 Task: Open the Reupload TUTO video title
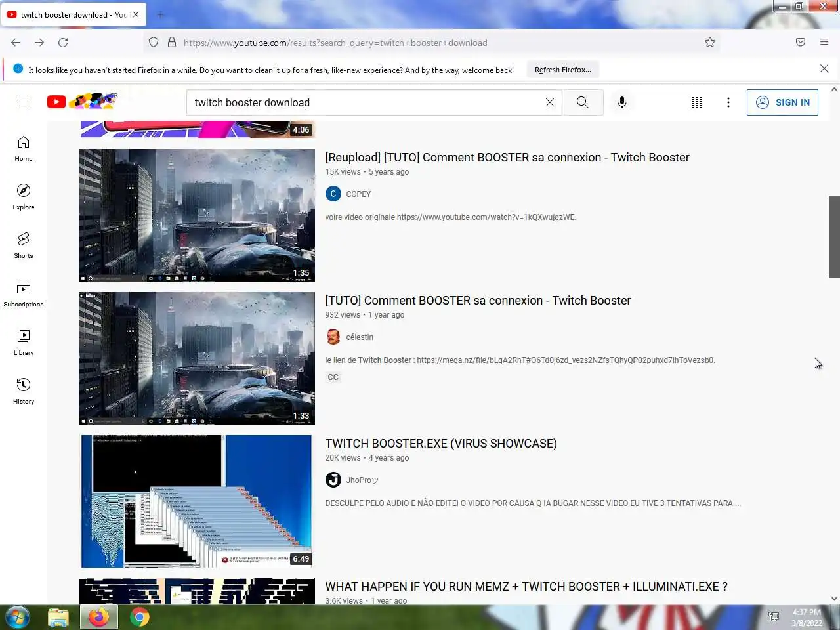point(507,157)
